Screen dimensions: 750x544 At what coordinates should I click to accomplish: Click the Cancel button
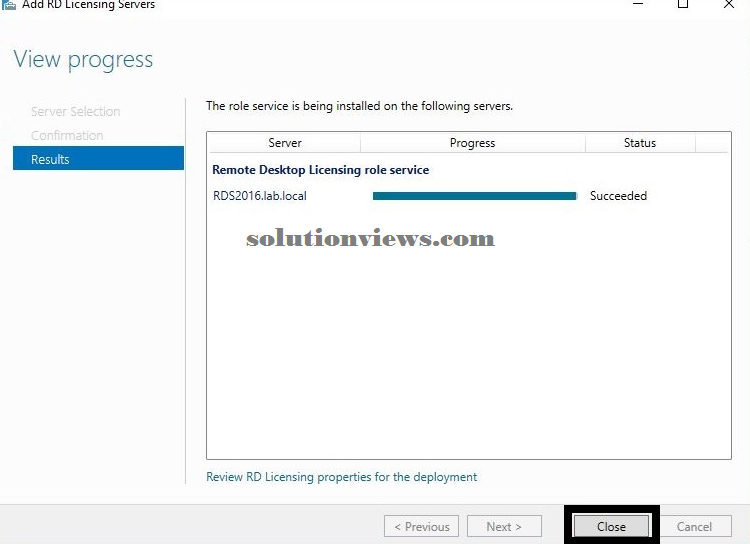pos(694,526)
